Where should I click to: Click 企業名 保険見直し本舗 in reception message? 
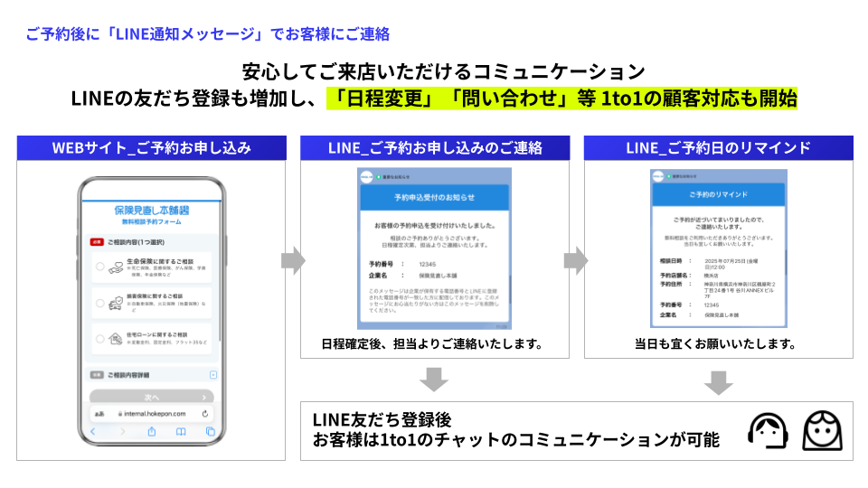coord(413,276)
